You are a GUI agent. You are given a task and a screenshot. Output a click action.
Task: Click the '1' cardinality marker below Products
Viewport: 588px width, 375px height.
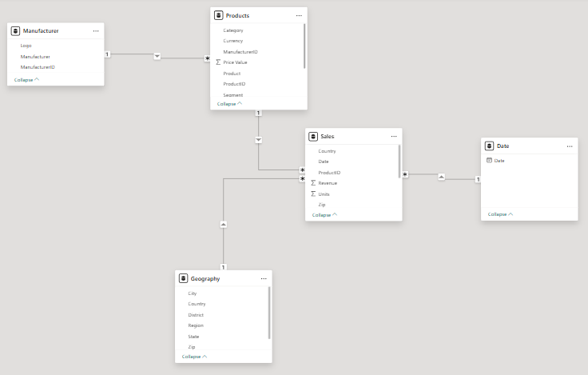(x=258, y=113)
